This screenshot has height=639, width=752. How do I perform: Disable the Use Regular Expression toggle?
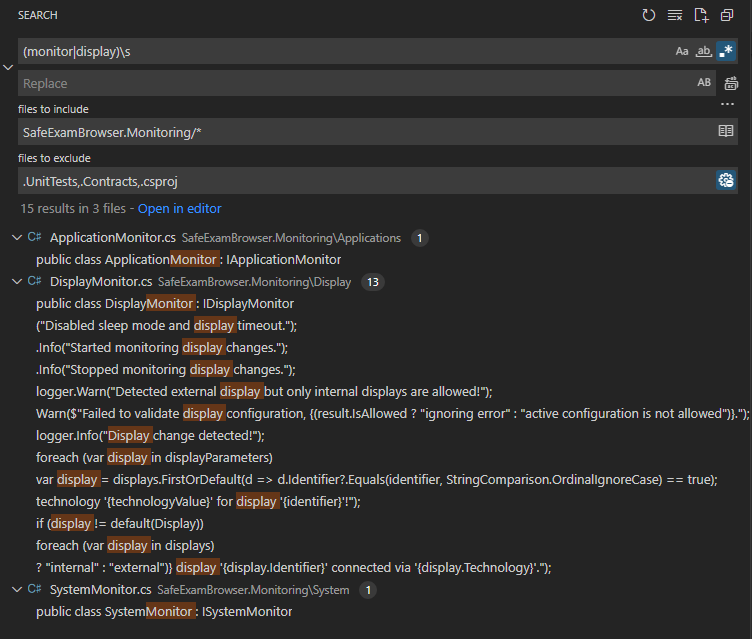[x=726, y=51]
